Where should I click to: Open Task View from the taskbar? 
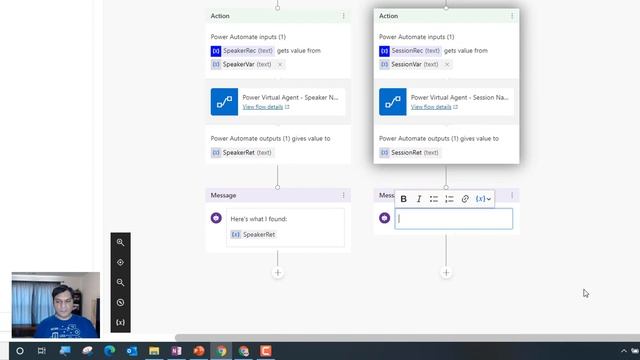(x=42, y=351)
